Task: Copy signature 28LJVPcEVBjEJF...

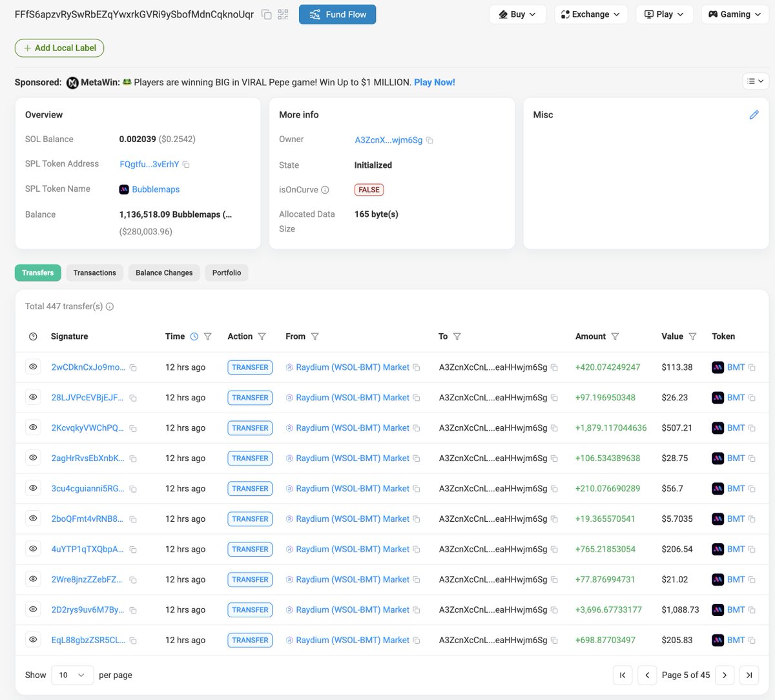Action: tap(132, 398)
